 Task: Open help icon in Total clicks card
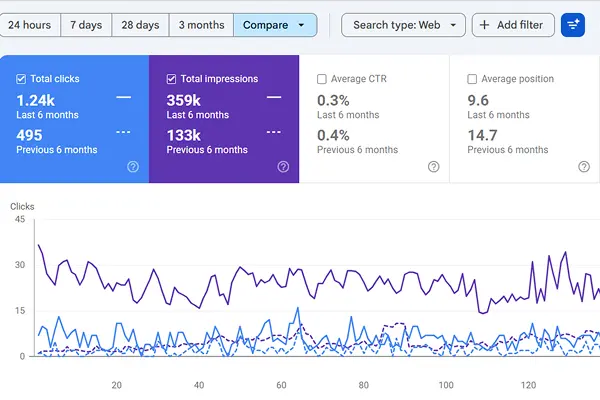pyautogui.click(x=133, y=167)
